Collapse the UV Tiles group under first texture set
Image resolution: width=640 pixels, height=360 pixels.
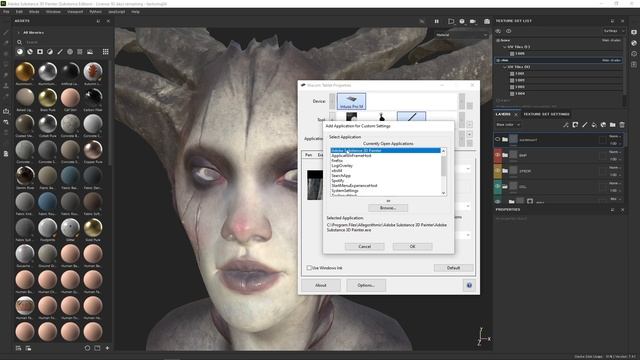click(504, 47)
